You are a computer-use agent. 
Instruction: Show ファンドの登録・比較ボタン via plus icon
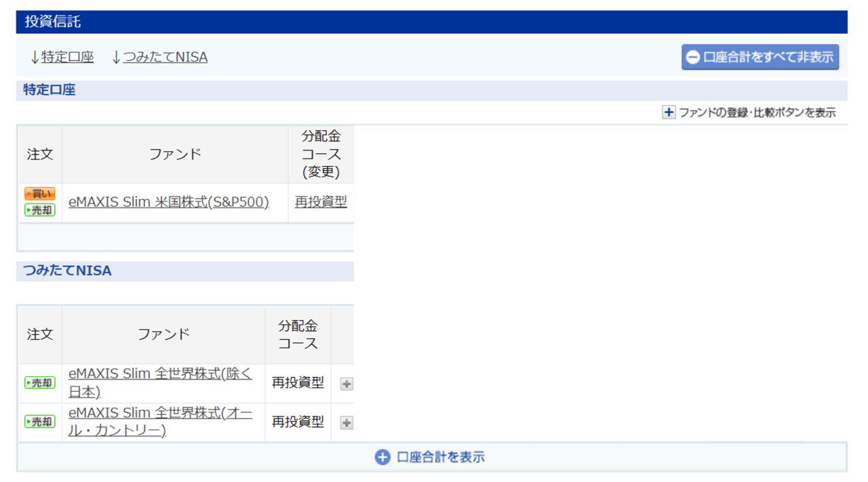click(x=669, y=113)
